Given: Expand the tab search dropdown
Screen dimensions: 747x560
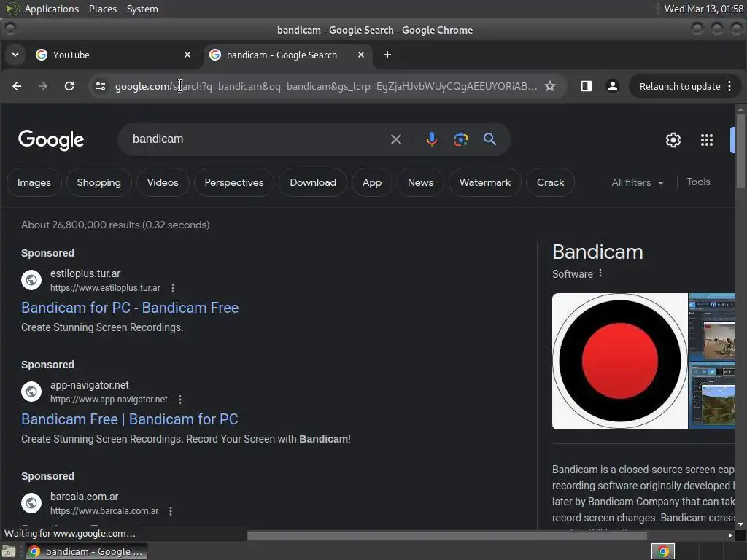Looking at the screenshot, I should point(15,55).
